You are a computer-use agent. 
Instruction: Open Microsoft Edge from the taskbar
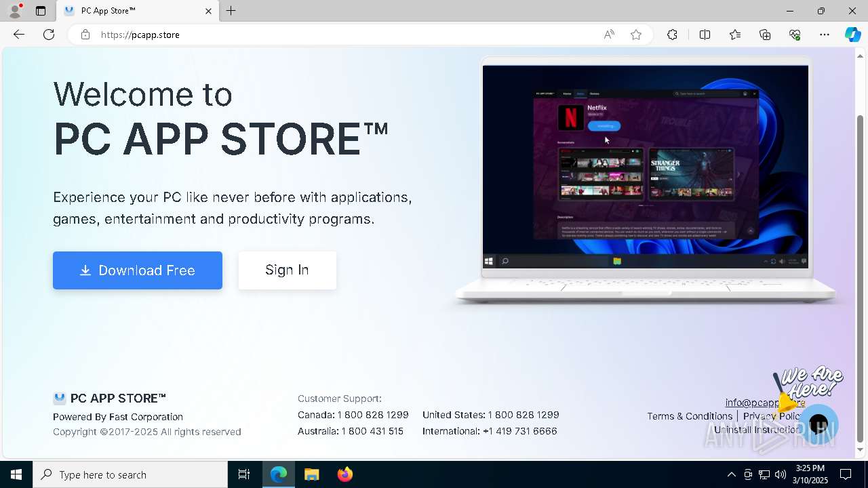click(279, 474)
